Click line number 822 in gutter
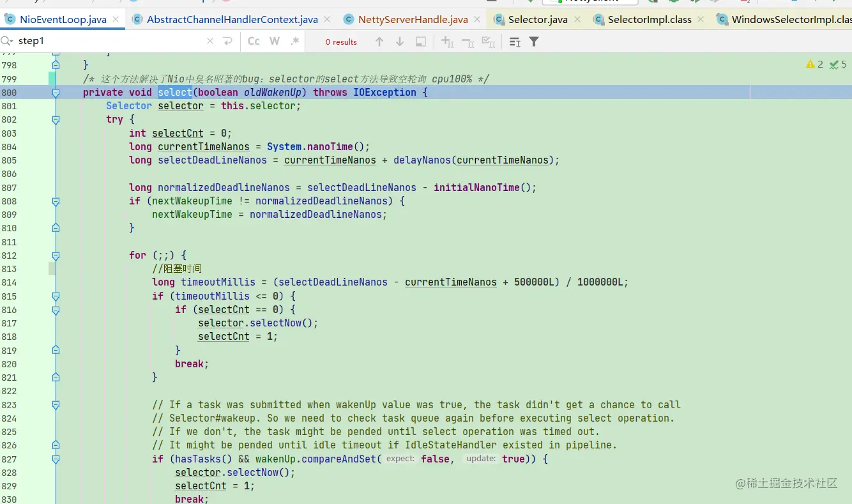This screenshot has width=852, height=504. 10,392
